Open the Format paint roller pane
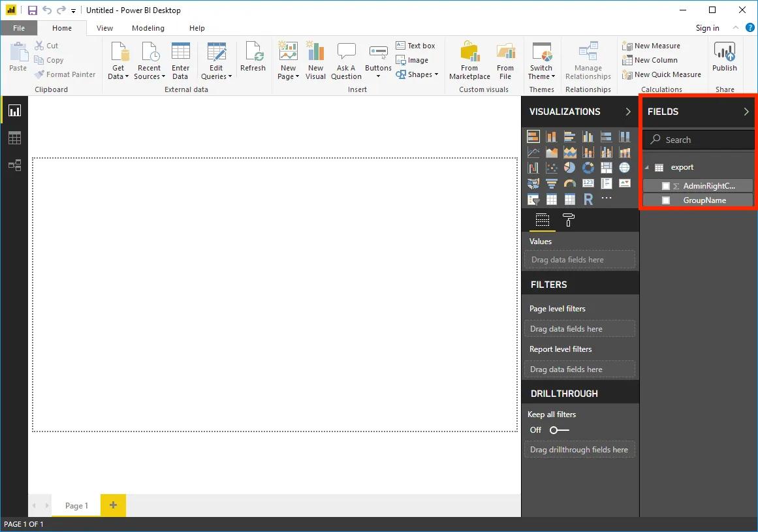The height and width of the screenshot is (532, 758). coord(569,221)
